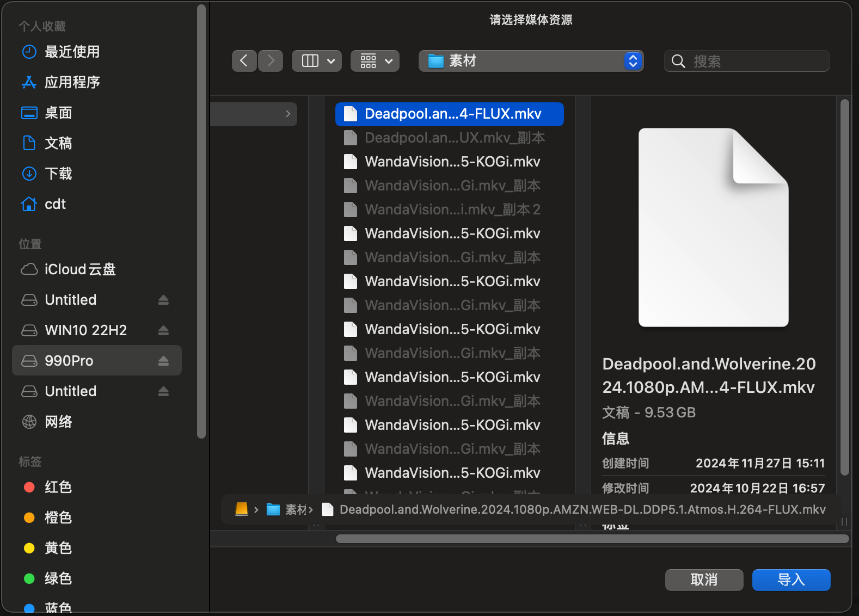Image resolution: width=859 pixels, height=616 pixels.
Task: Select the WIN10 22H2 drive
Action: [x=97, y=330]
